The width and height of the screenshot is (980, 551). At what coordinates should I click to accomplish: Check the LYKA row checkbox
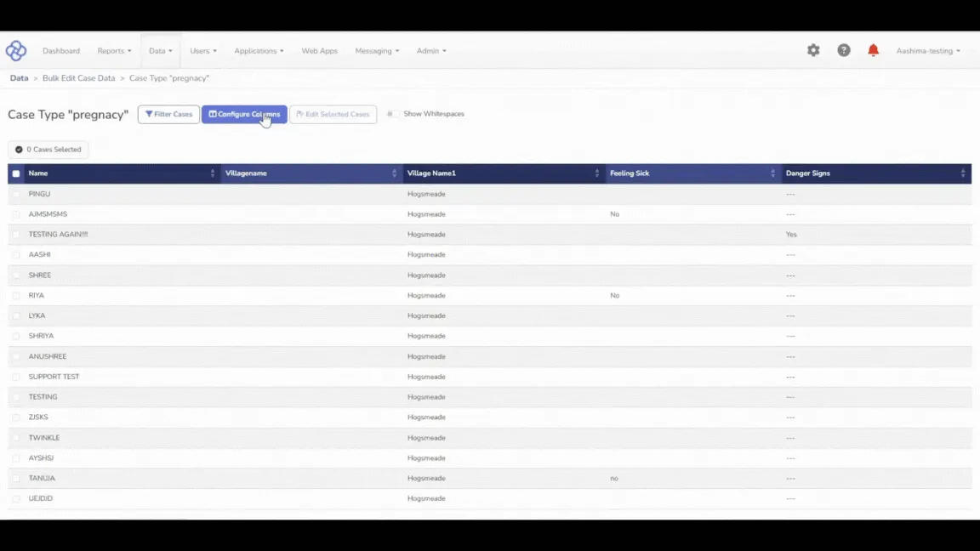[x=16, y=315]
